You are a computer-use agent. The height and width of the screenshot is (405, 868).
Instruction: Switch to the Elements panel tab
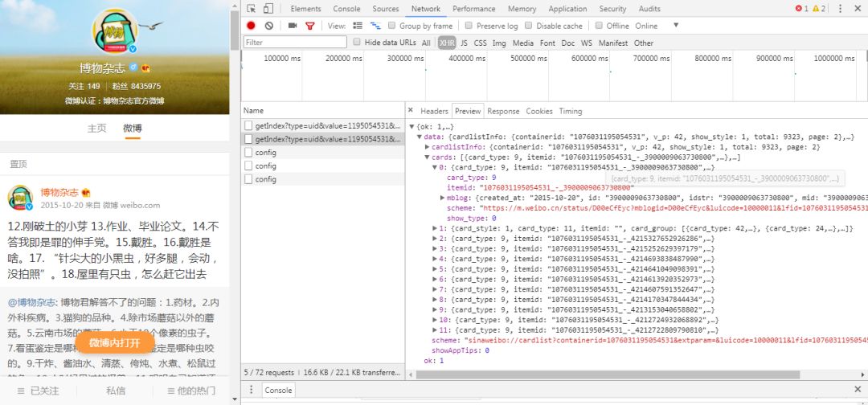click(x=305, y=8)
